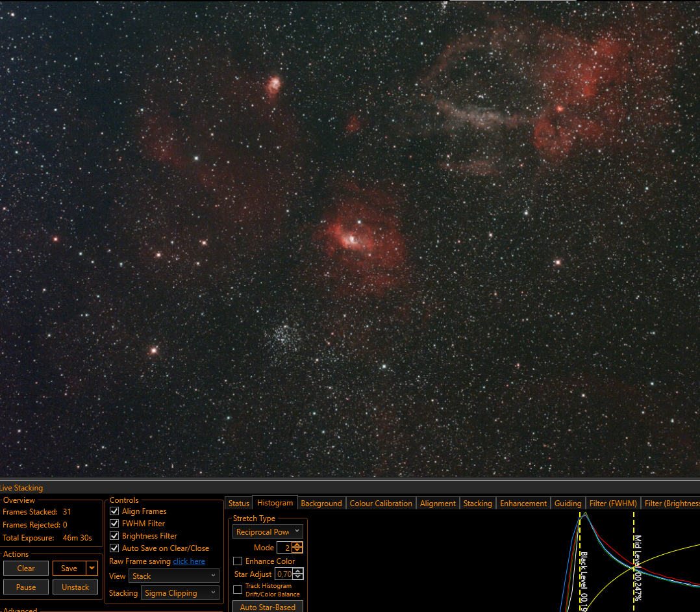This screenshot has width=700, height=612.
Task: Click the Live Stacking panel title
Action: pos(21,488)
